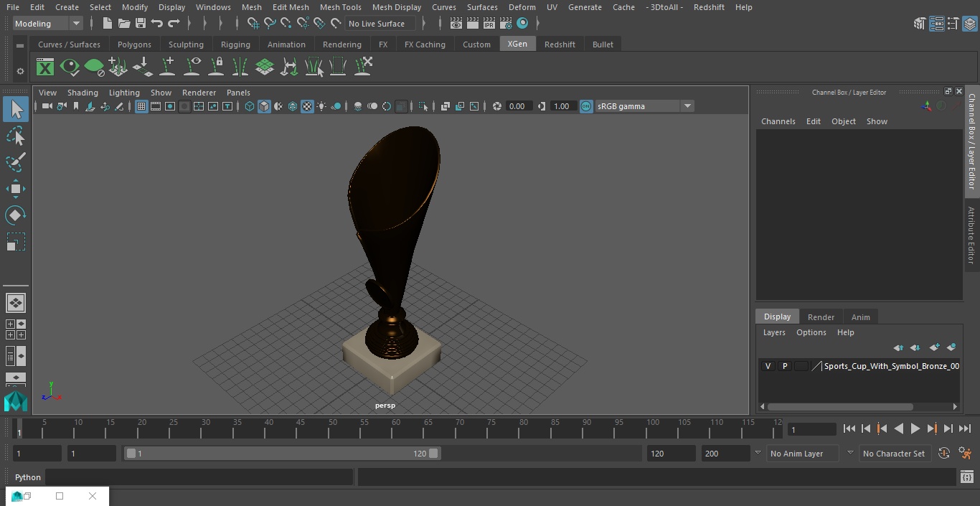980x506 pixels.
Task: Activate the Move tool
Action: click(x=16, y=189)
